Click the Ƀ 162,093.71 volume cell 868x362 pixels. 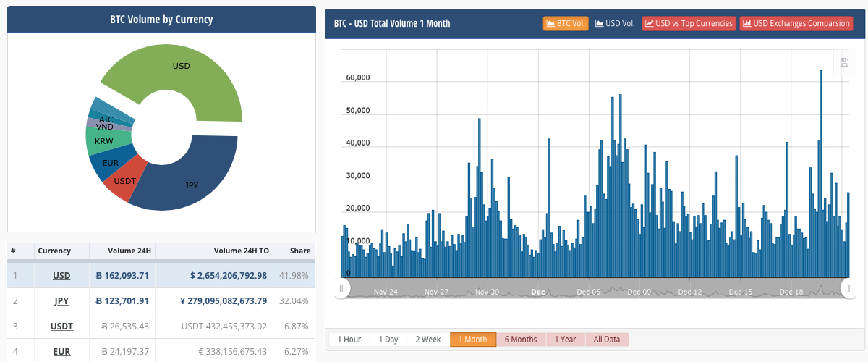pyautogui.click(x=122, y=276)
